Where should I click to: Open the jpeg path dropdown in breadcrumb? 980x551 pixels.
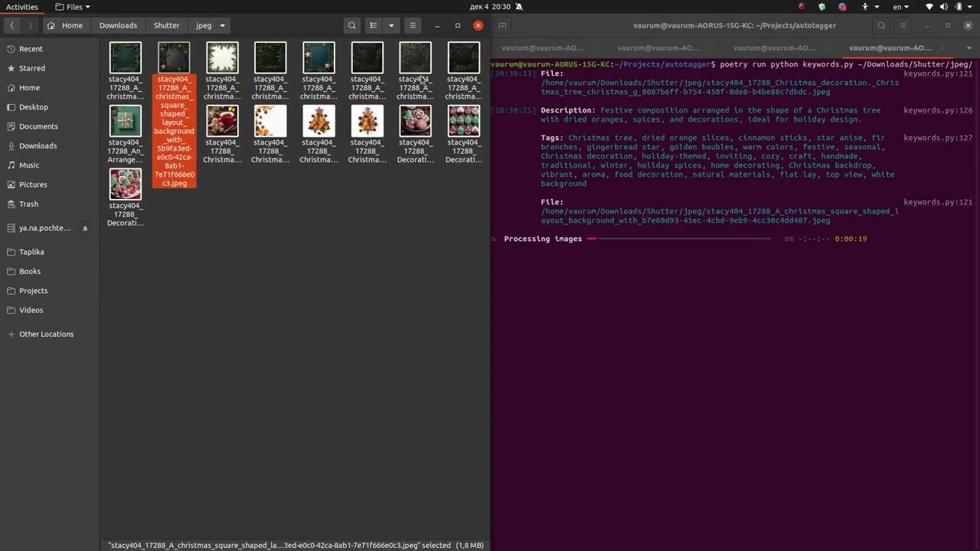(x=222, y=25)
